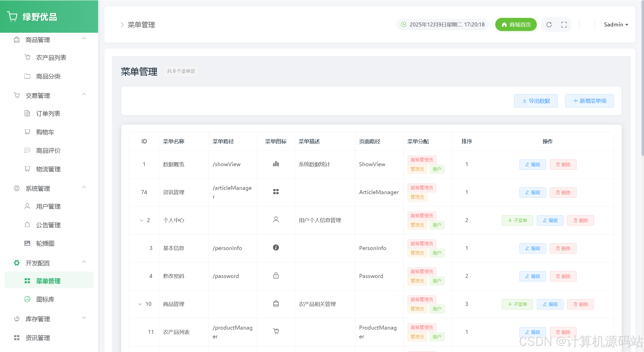Toggle fullscreen mode icon
The width and height of the screenshot is (644, 352).
point(564,25)
